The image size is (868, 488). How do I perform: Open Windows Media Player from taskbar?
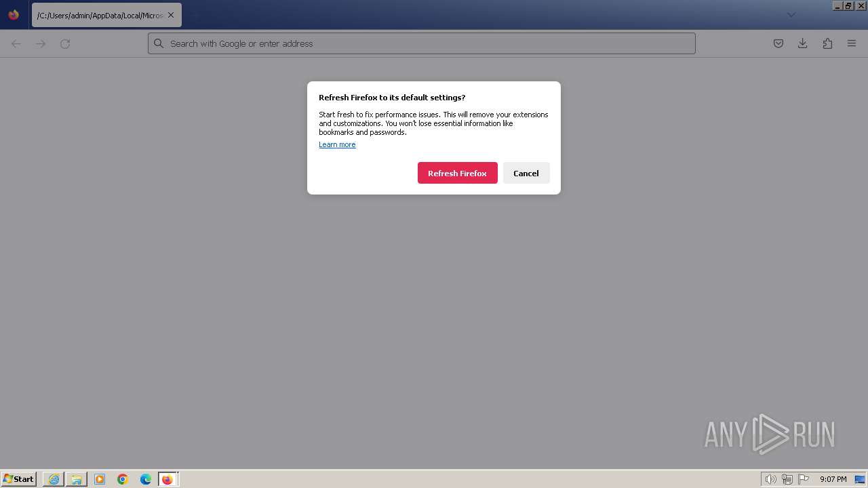click(100, 479)
